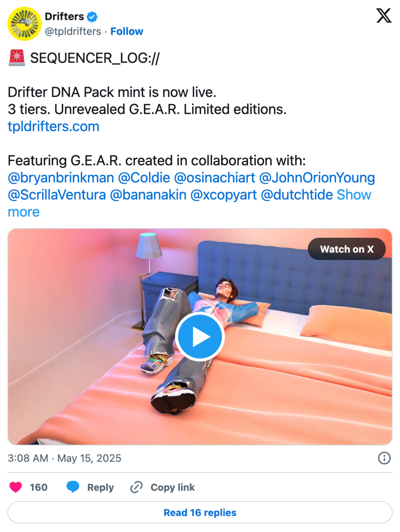This screenshot has height=532, width=400.
Task: Open the @xcopyart mention
Action: pos(224,195)
